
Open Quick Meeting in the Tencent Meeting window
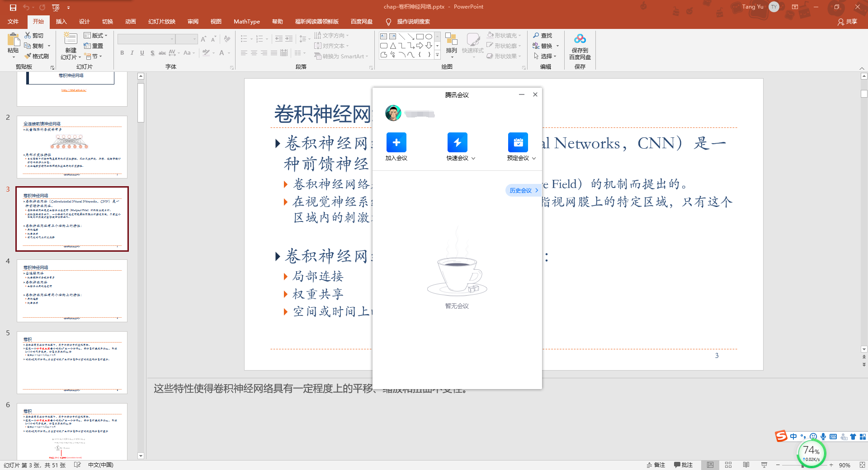[x=457, y=142]
